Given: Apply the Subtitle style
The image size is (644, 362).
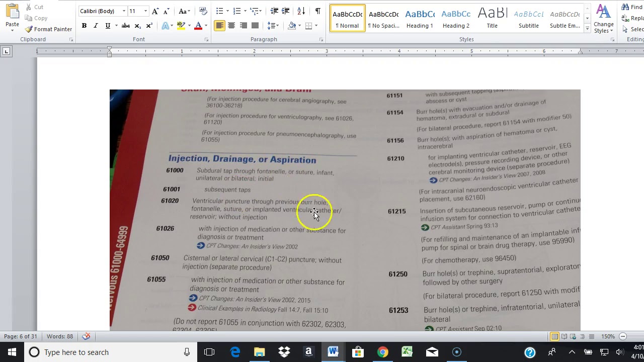Looking at the screenshot, I should coord(528,19).
